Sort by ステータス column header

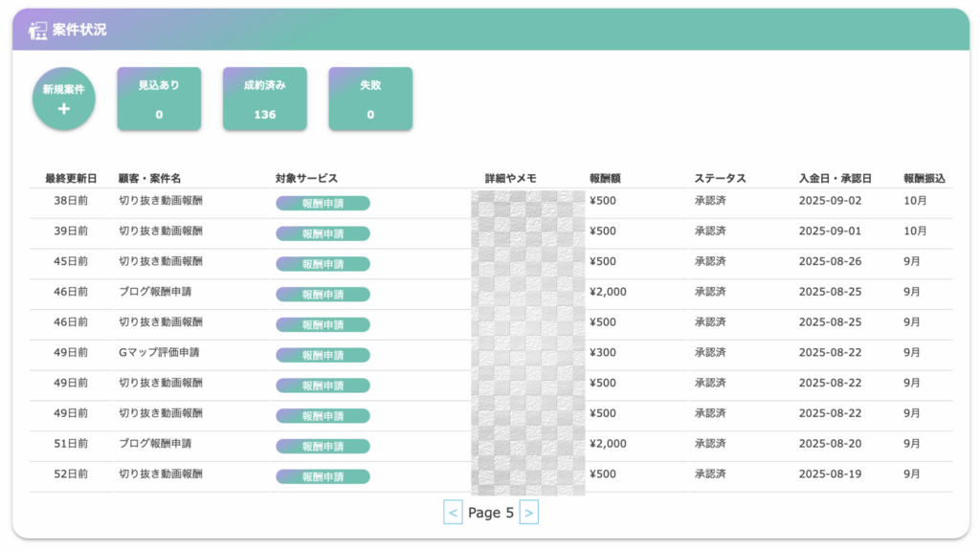point(720,179)
